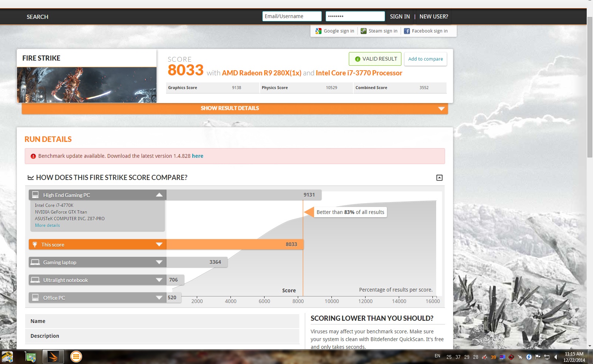
Task: Click 'Scoring lower than you should?' heading
Action: click(x=372, y=319)
